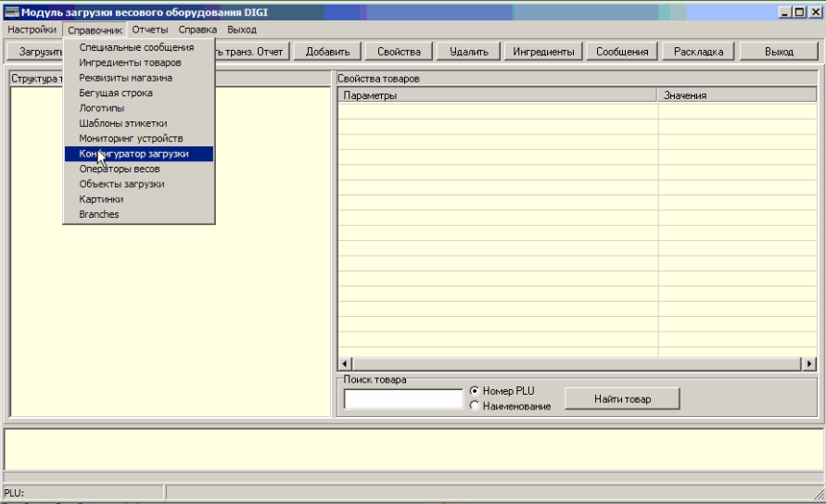Click the Выход toolbar button
Image resolution: width=826 pixels, height=504 pixels.
pyautogui.click(x=779, y=52)
